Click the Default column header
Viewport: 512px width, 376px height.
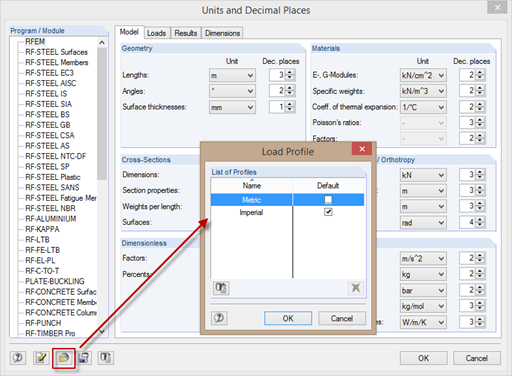point(328,186)
